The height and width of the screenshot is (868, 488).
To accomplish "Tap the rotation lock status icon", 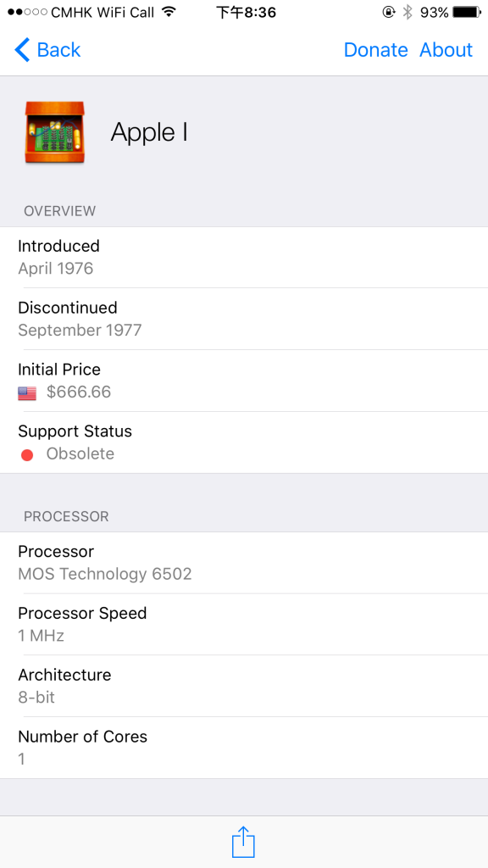I will click(389, 12).
